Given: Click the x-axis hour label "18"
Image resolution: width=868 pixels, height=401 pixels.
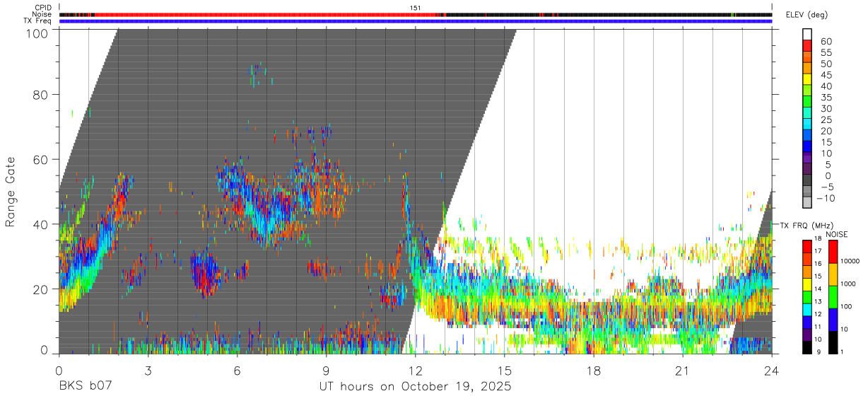Looking at the screenshot, I should click(594, 371).
